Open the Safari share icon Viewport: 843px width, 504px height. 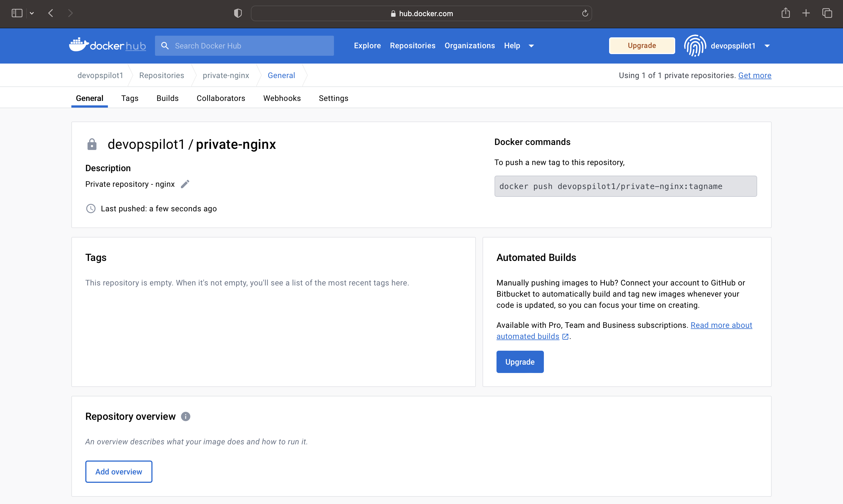tap(786, 13)
